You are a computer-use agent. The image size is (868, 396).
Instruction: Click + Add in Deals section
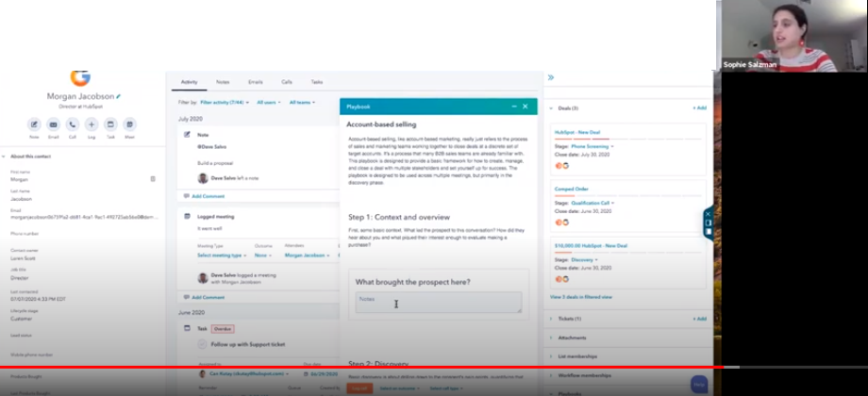coord(700,107)
